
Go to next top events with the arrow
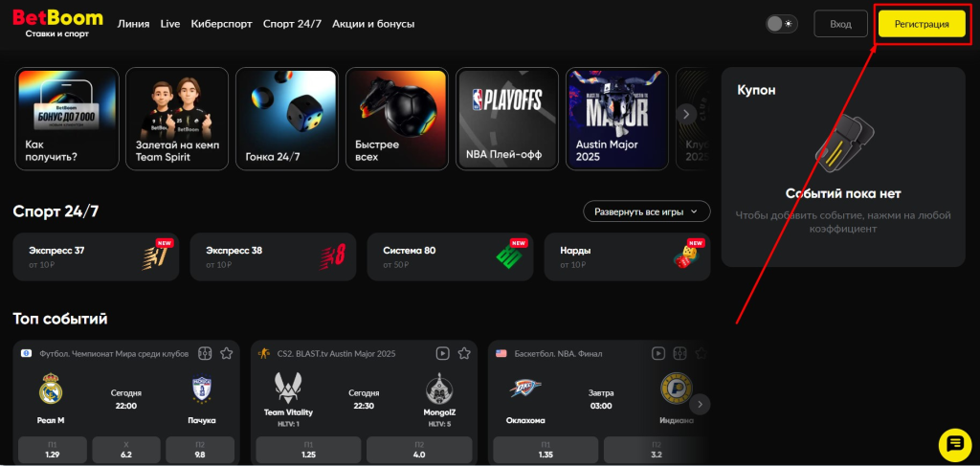pyautogui.click(x=700, y=404)
